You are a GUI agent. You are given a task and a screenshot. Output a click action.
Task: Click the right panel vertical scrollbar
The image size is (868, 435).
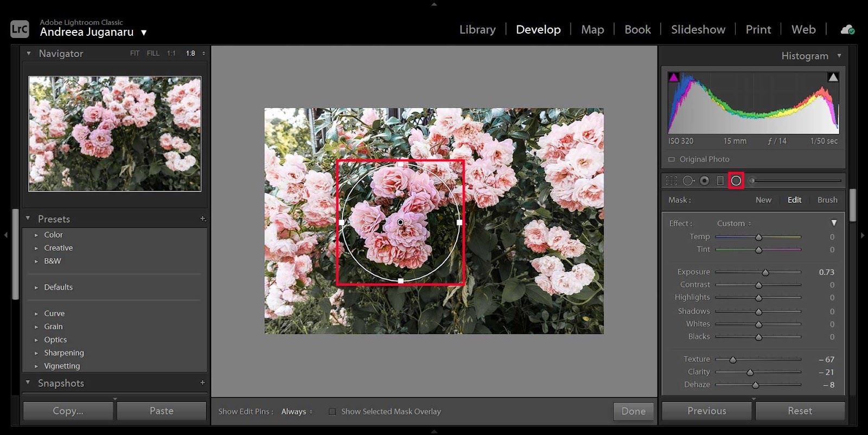tap(853, 205)
